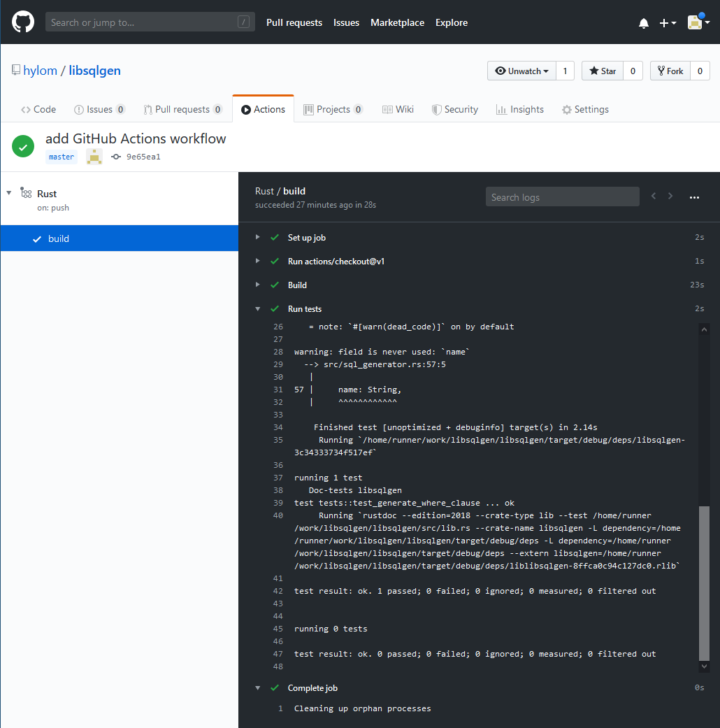Click log line number 47

coord(278,654)
